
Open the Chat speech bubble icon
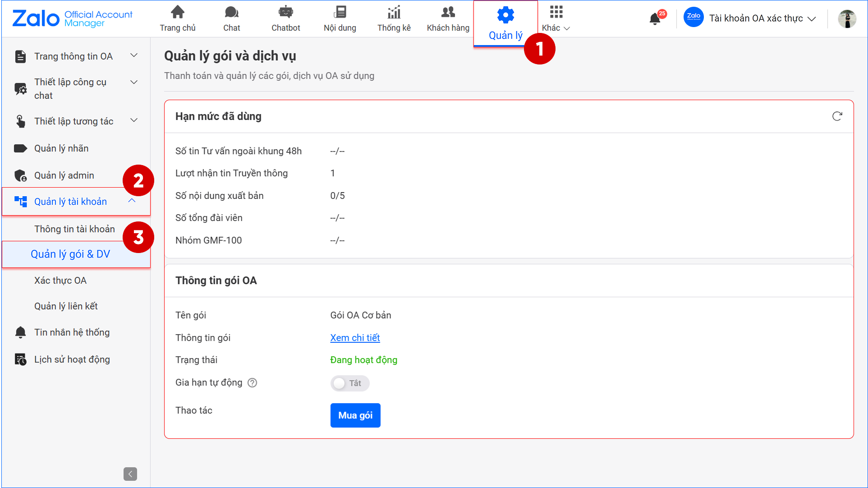point(231,12)
